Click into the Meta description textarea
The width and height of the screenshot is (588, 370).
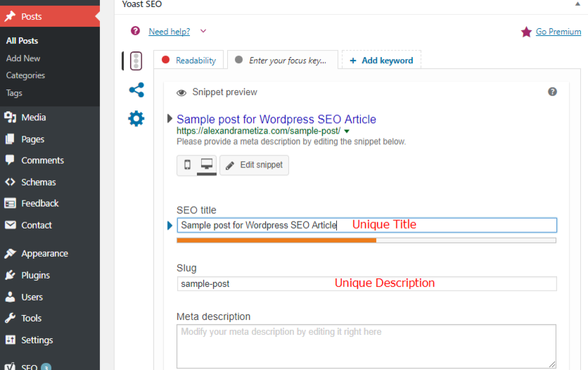pyautogui.click(x=366, y=346)
